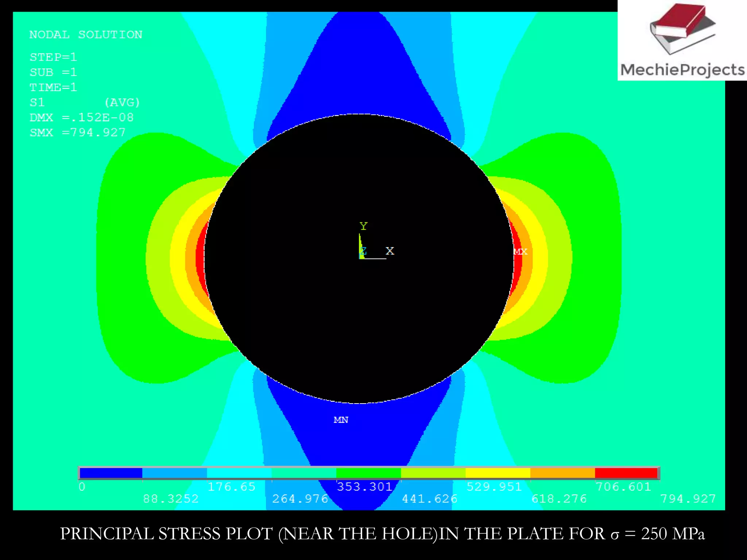This screenshot has height=560, width=747.
Task: Click the MechieProjects logo text
Action: coord(682,70)
